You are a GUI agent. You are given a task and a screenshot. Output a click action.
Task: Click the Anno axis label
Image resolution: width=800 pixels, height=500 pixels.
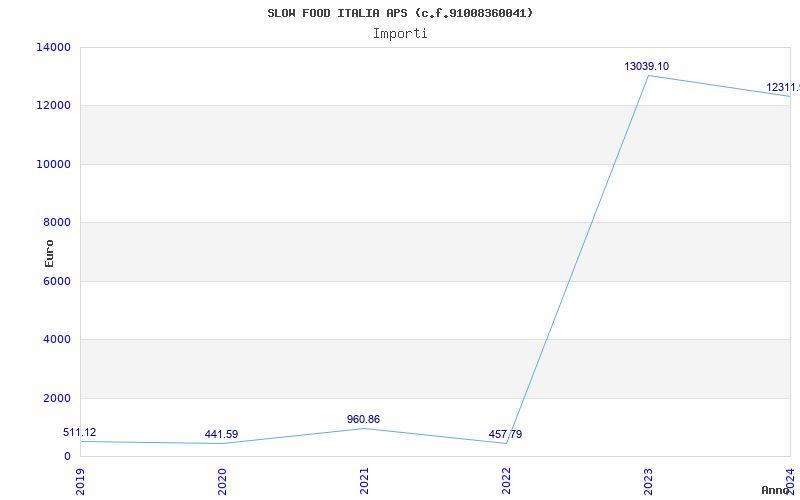point(776,490)
